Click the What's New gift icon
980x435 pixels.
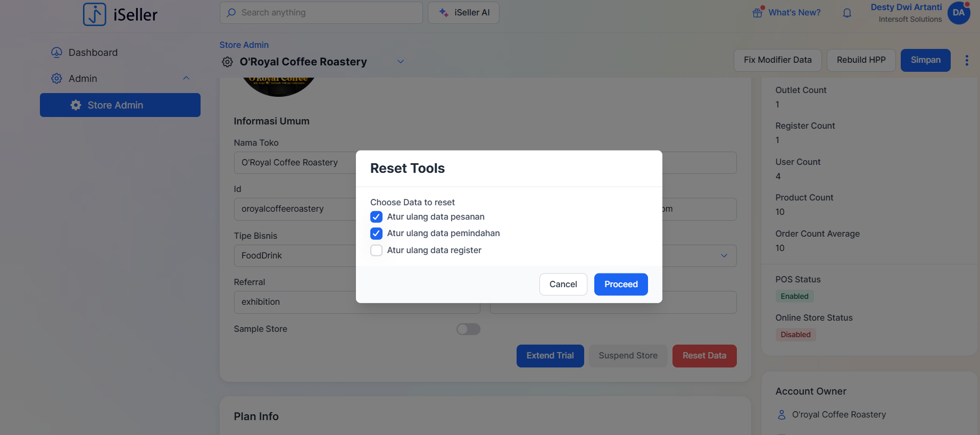click(758, 13)
